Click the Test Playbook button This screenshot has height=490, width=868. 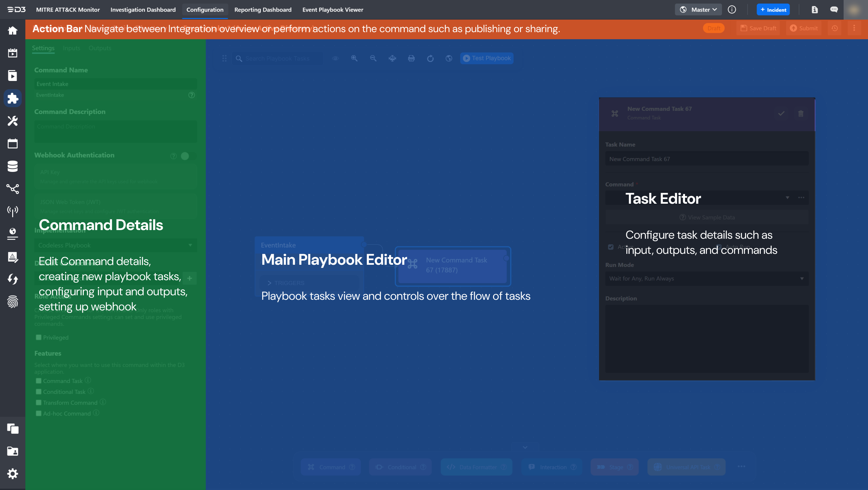click(487, 58)
